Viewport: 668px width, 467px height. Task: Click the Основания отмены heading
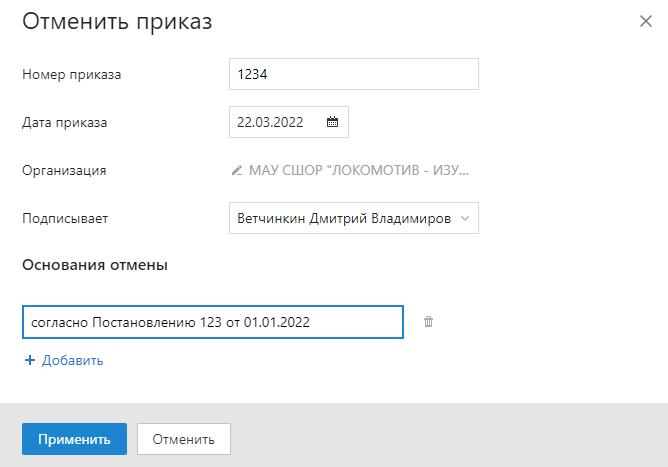click(x=95, y=265)
